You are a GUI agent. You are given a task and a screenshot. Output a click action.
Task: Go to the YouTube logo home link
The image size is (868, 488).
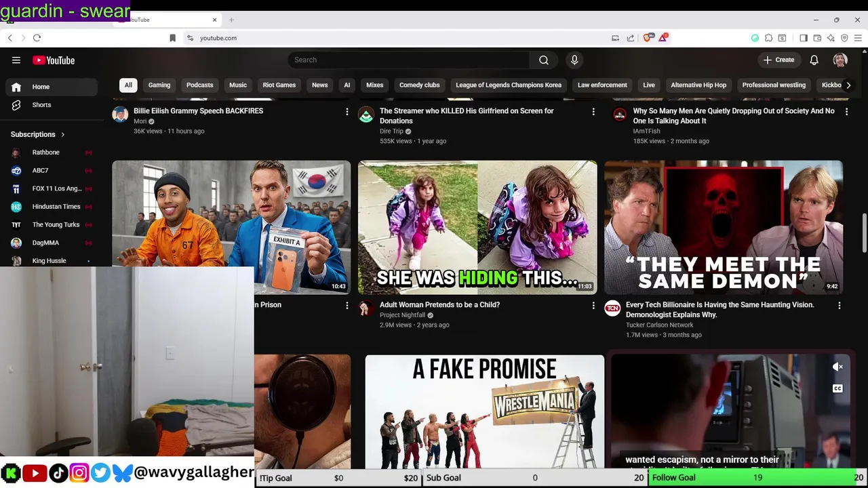54,60
